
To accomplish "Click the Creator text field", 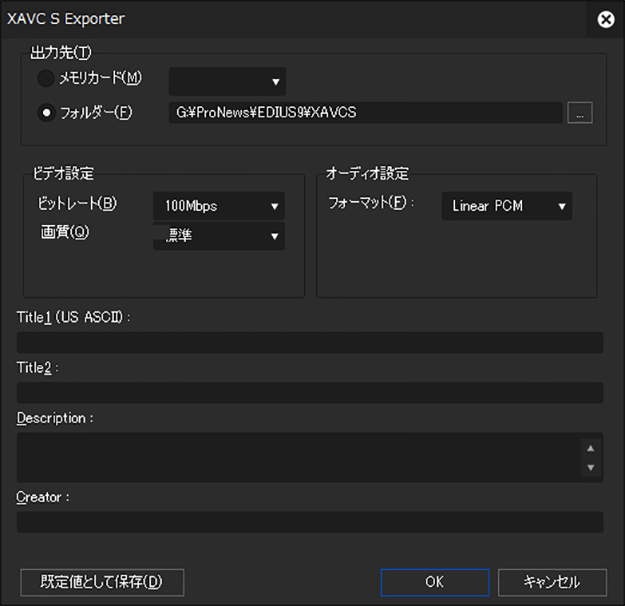I will pyautogui.click(x=309, y=522).
